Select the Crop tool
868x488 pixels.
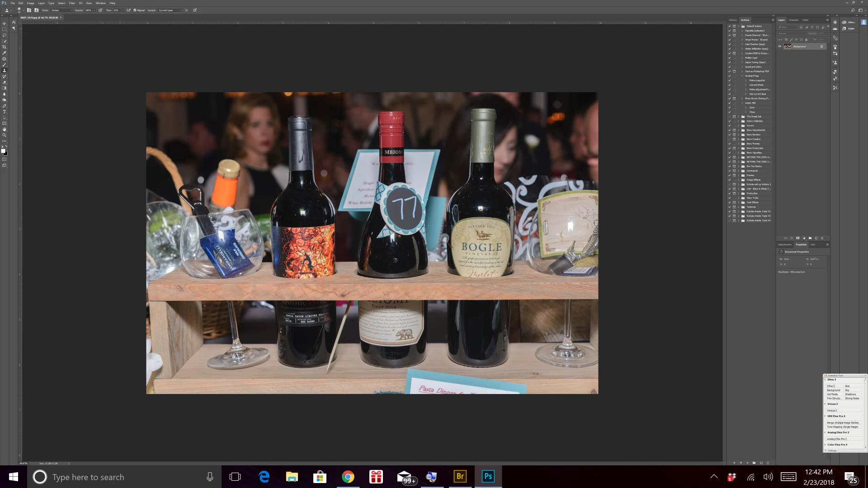[5, 47]
